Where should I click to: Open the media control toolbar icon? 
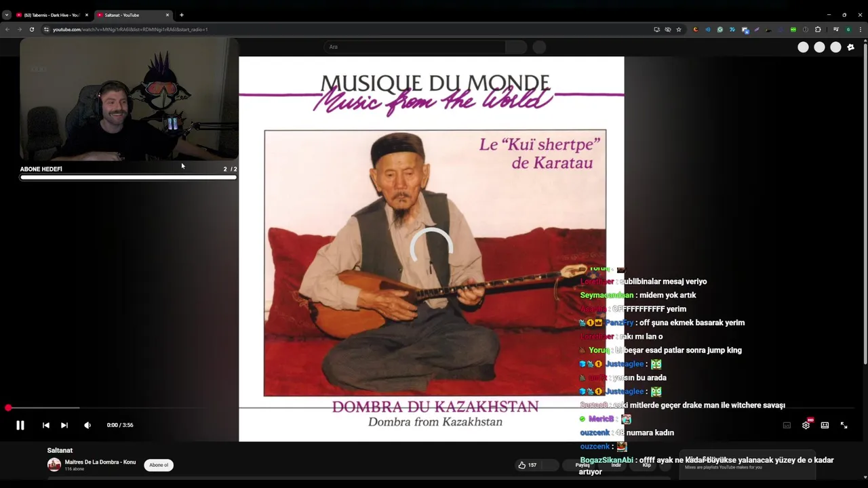tap(836, 29)
